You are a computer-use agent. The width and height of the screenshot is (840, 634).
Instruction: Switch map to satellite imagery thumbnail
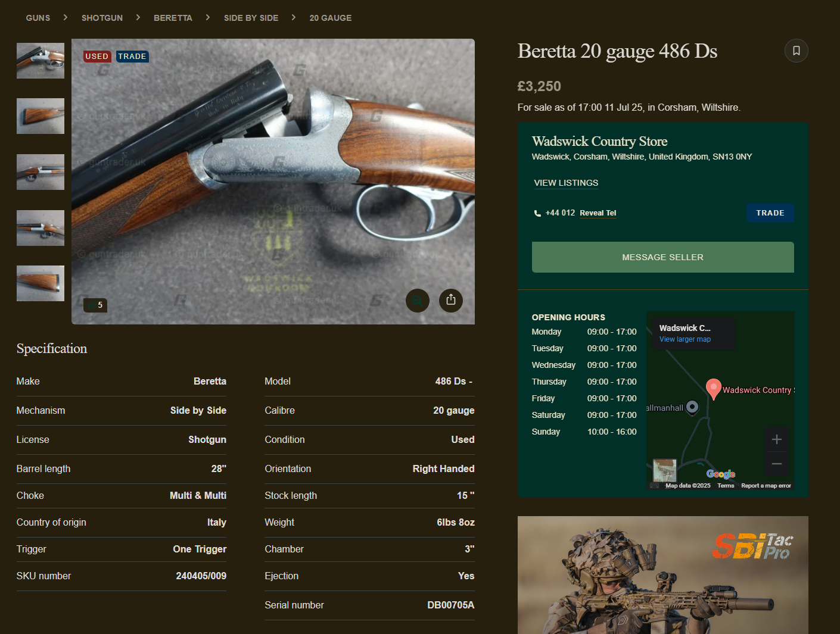coord(665,470)
